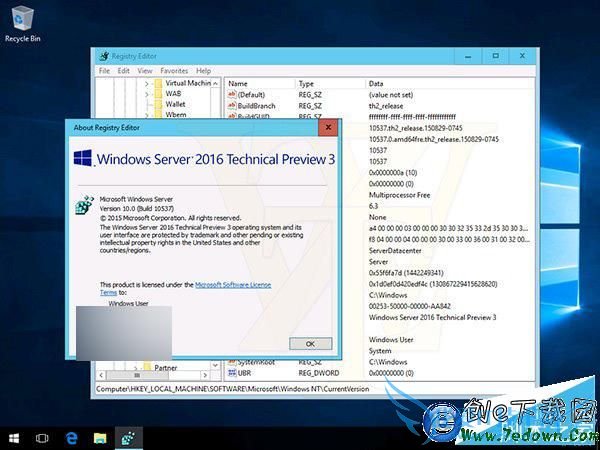Click the tree pane scroll-down arrow
The width and height of the screenshot is (600, 450).
pyautogui.click(x=215, y=365)
